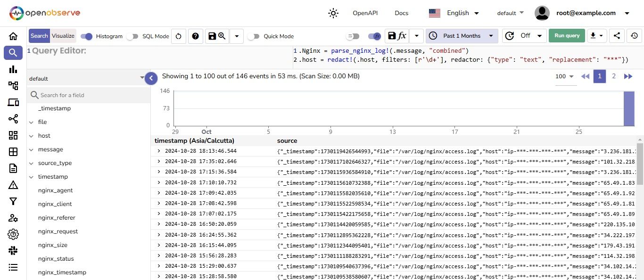Open the Alerts section from the sidebar

click(x=13, y=185)
